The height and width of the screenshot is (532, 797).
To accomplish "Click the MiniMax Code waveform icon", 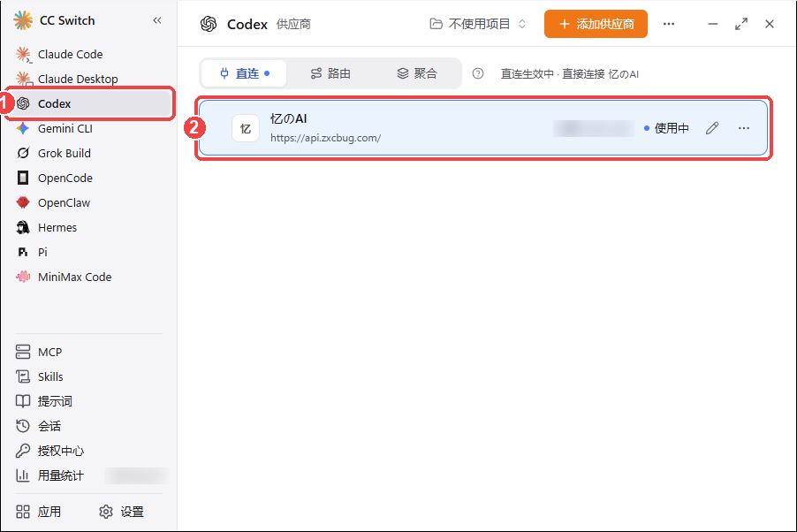I will [x=23, y=277].
